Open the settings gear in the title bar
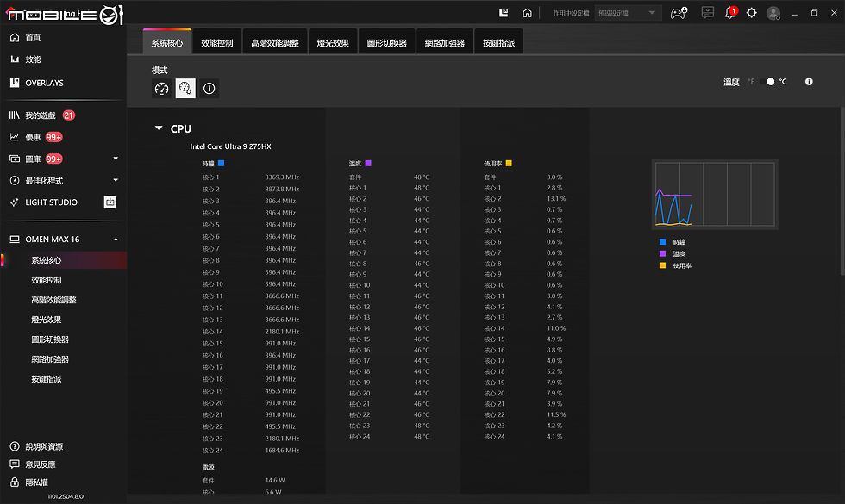 point(751,12)
